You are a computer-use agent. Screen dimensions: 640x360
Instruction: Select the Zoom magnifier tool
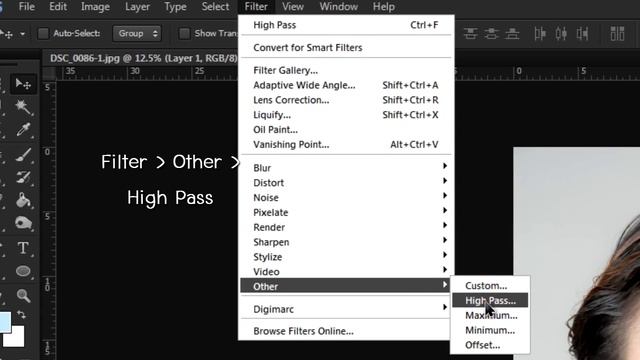pos(23,295)
